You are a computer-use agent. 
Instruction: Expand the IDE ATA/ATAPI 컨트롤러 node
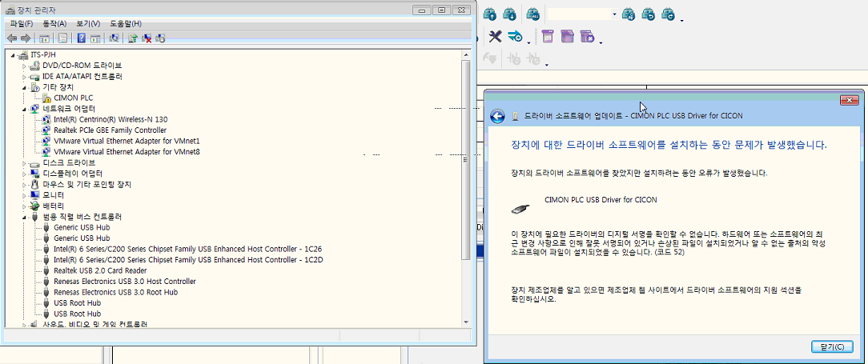pos(24,76)
